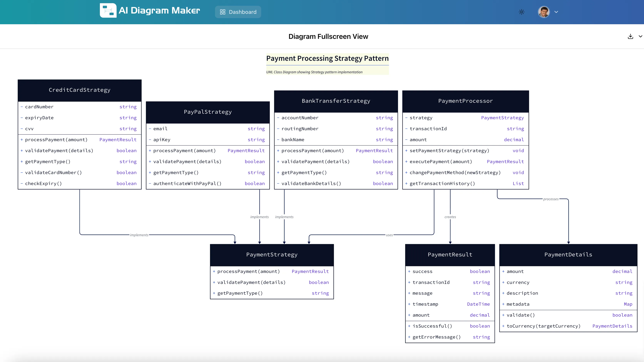Screen dimensions: 644x362
Task: Select the BankTransferStrategy class title
Action: (x=336, y=101)
